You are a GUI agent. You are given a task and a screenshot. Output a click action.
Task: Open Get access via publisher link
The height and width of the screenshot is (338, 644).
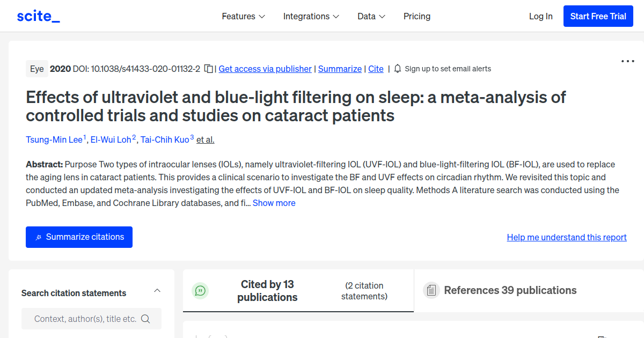point(265,69)
